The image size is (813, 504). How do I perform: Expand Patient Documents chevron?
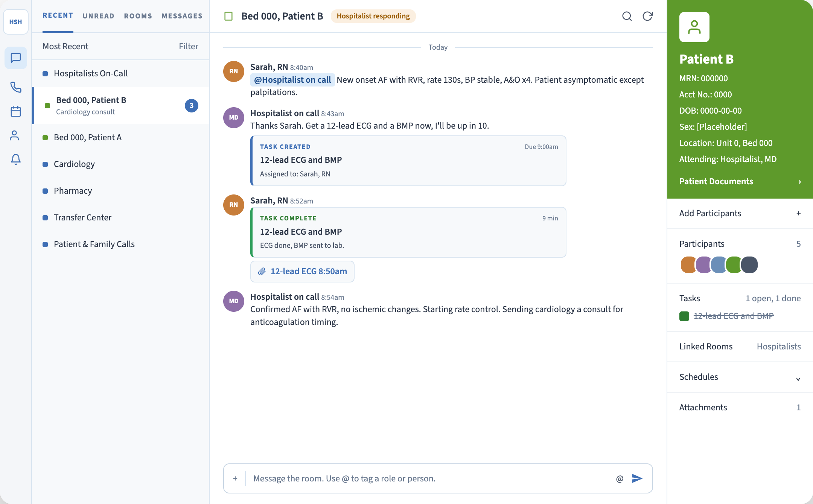[799, 182]
